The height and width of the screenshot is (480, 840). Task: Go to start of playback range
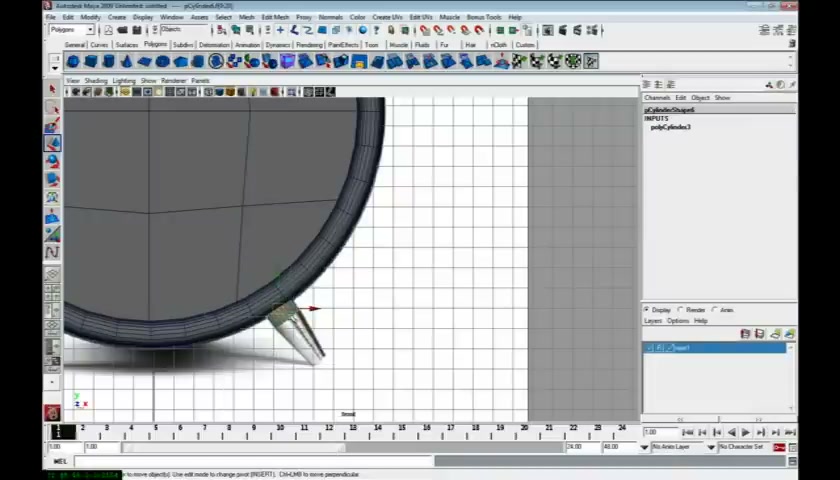point(688,433)
